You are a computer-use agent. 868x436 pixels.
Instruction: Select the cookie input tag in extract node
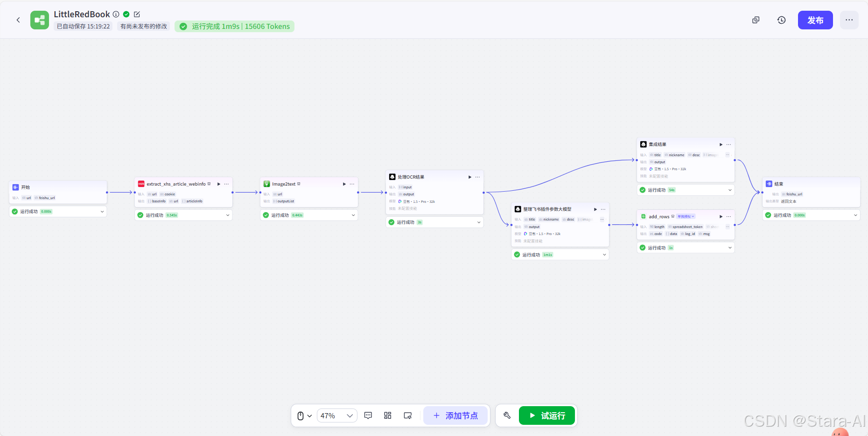pos(168,194)
